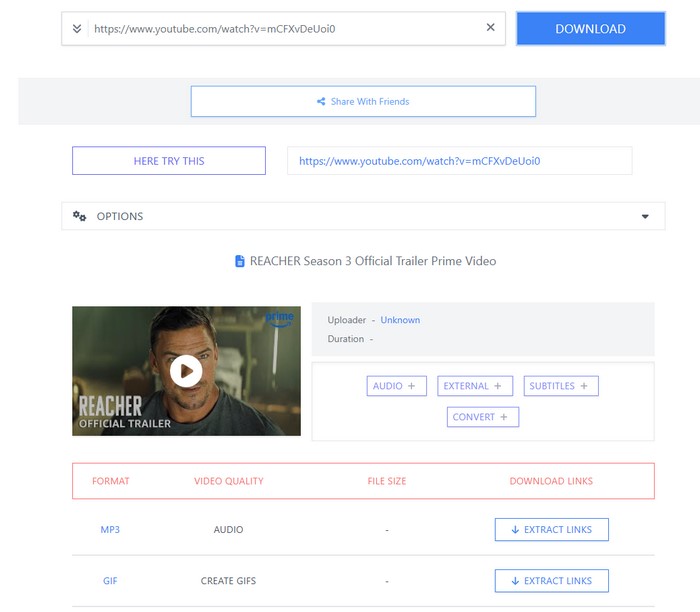The height and width of the screenshot is (612, 700).
Task: Click the VIDEO QUALITY column header
Action: click(229, 481)
